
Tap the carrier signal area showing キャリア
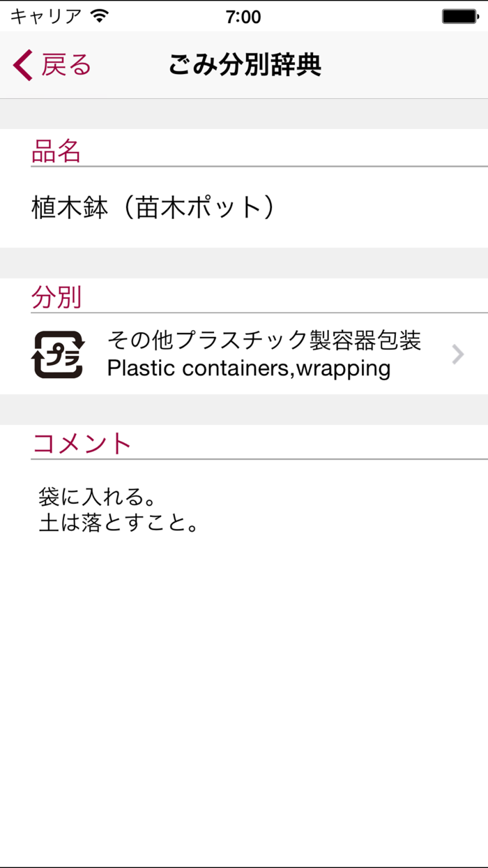(42, 14)
